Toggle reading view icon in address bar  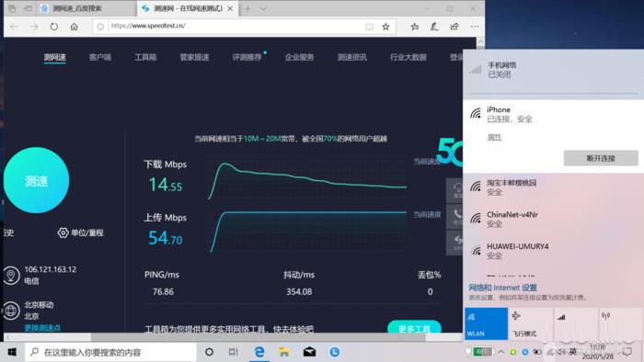pyautogui.click(x=369, y=27)
